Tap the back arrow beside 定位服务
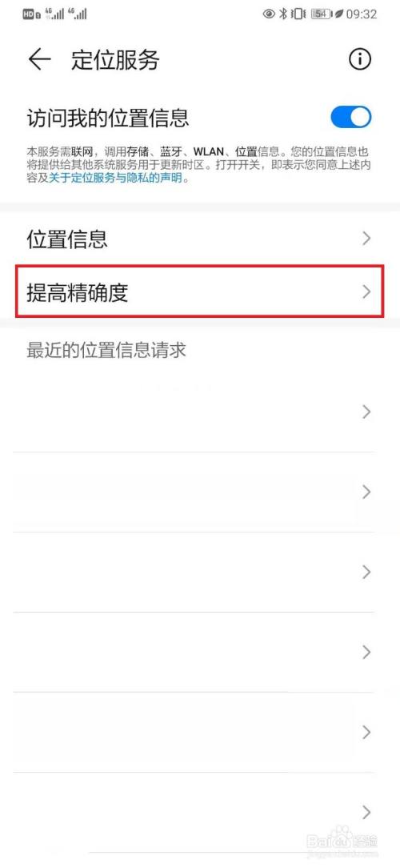 point(39,59)
